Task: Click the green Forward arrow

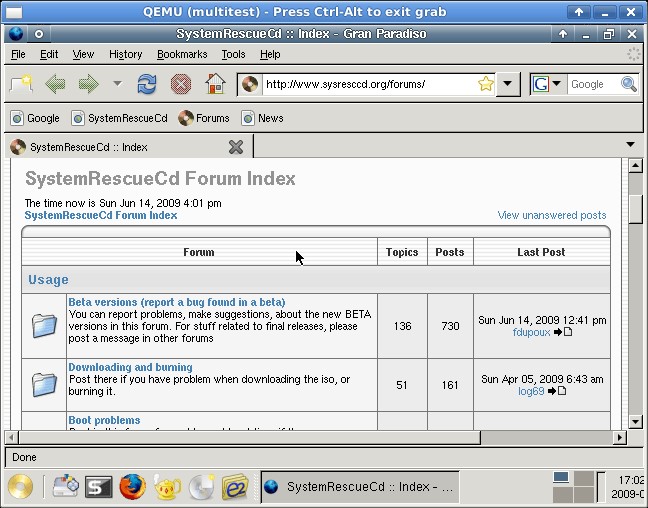Action: (x=89, y=84)
